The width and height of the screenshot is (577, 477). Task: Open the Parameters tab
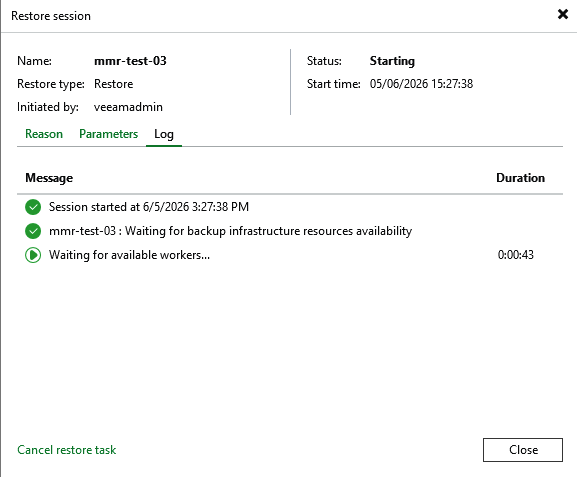coord(109,134)
